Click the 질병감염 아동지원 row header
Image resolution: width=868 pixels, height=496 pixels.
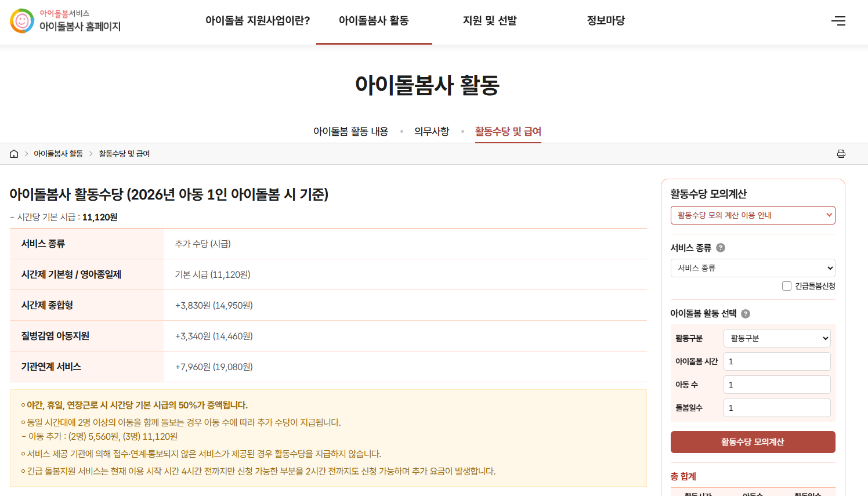[x=86, y=336]
